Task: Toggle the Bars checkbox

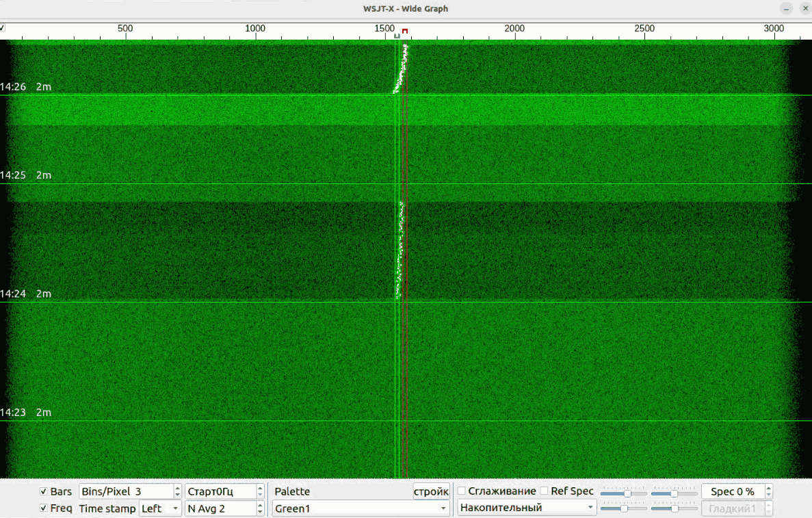Action: pos(44,491)
